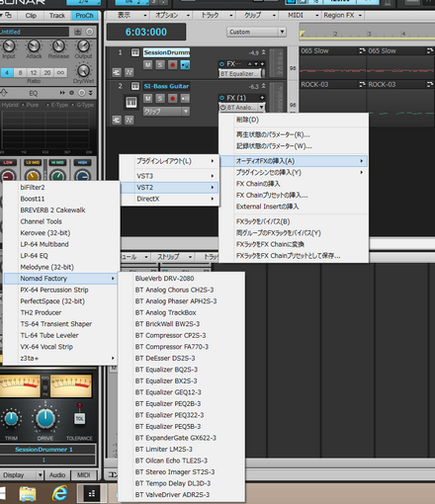The image size is (435, 504).
Task: Click the double-arrow icon in the EQ header
Action: point(62,93)
